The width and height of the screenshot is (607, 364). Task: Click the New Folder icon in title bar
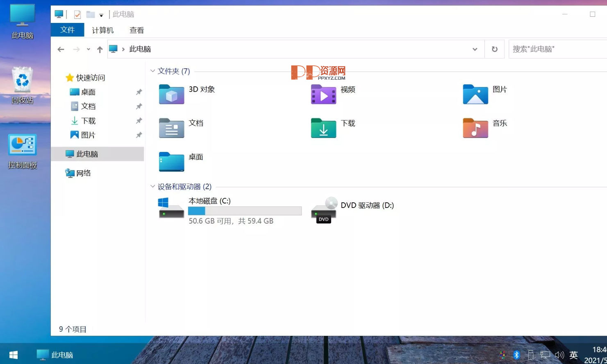click(91, 14)
